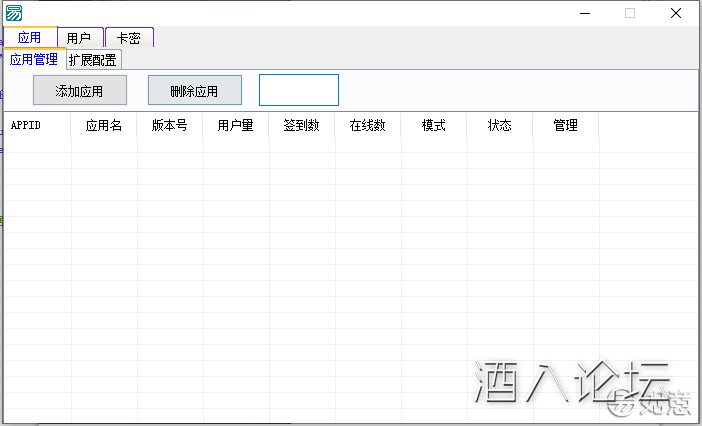Click the 应用名 column header

pos(104,125)
